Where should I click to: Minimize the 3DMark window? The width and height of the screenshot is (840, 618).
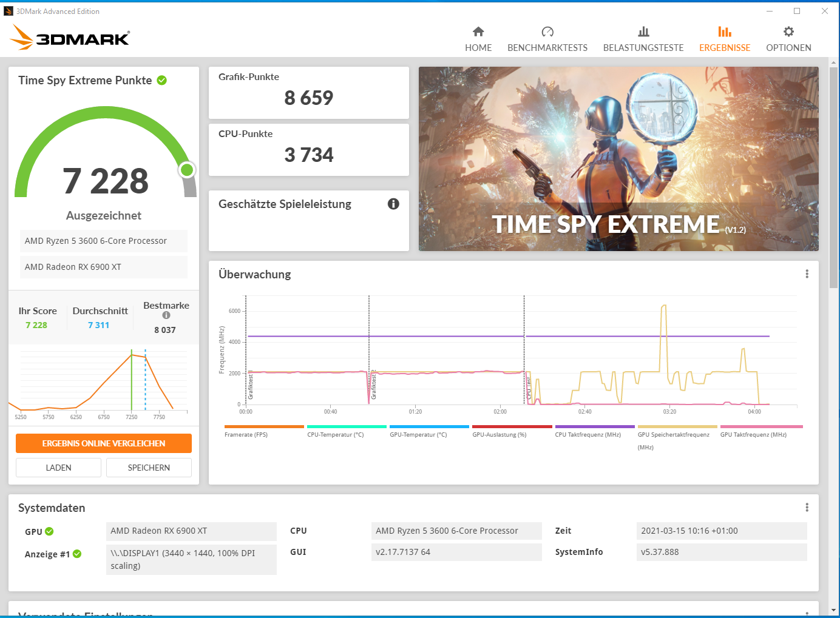[x=770, y=11]
